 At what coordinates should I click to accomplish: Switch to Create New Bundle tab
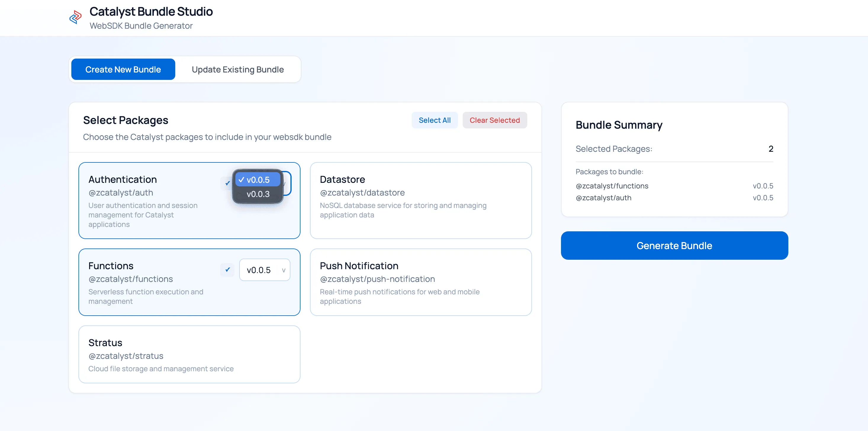click(x=123, y=69)
